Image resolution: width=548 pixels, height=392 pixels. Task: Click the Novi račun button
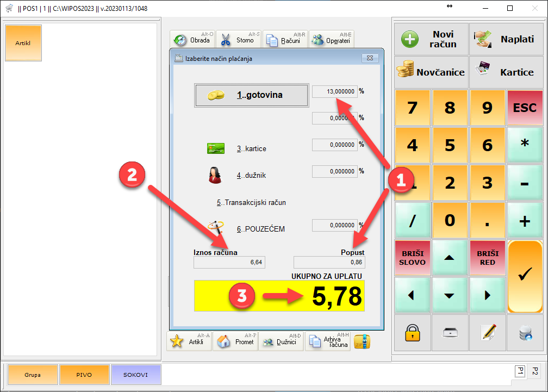click(x=431, y=39)
